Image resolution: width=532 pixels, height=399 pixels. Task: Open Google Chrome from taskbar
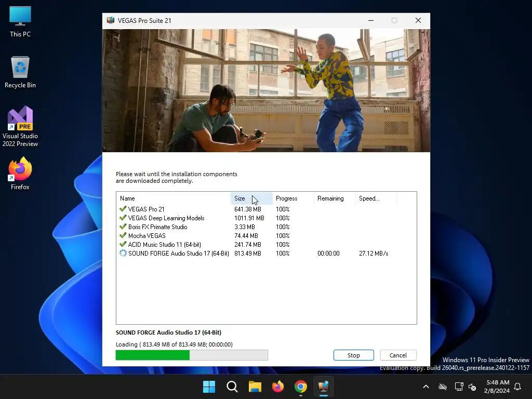pos(301,387)
